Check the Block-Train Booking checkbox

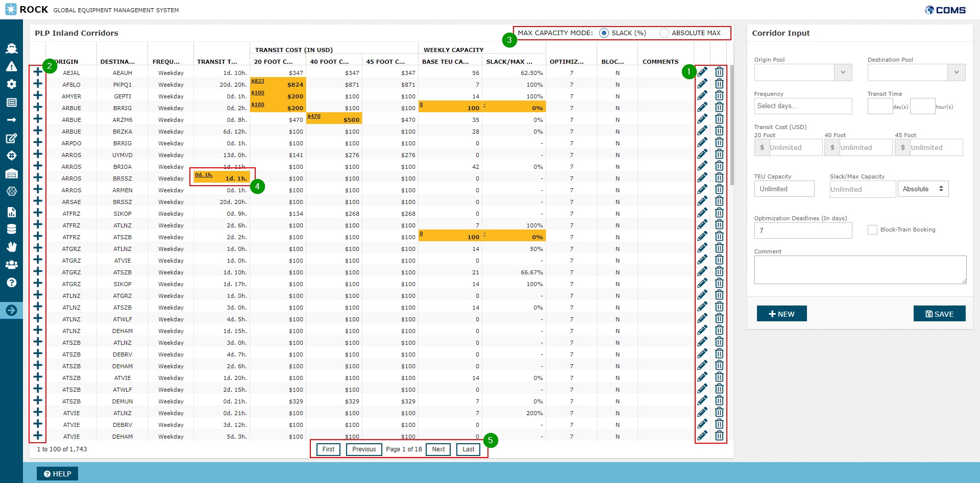point(872,230)
